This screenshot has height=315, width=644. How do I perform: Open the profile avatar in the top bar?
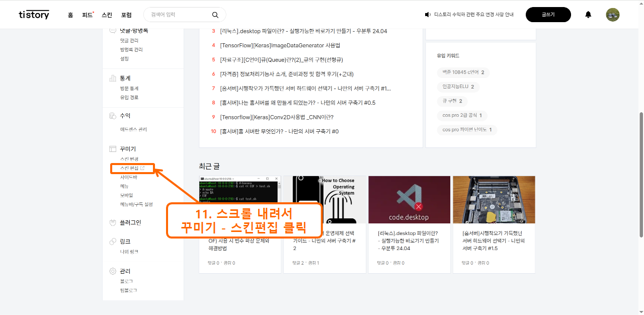pyautogui.click(x=612, y=15)
